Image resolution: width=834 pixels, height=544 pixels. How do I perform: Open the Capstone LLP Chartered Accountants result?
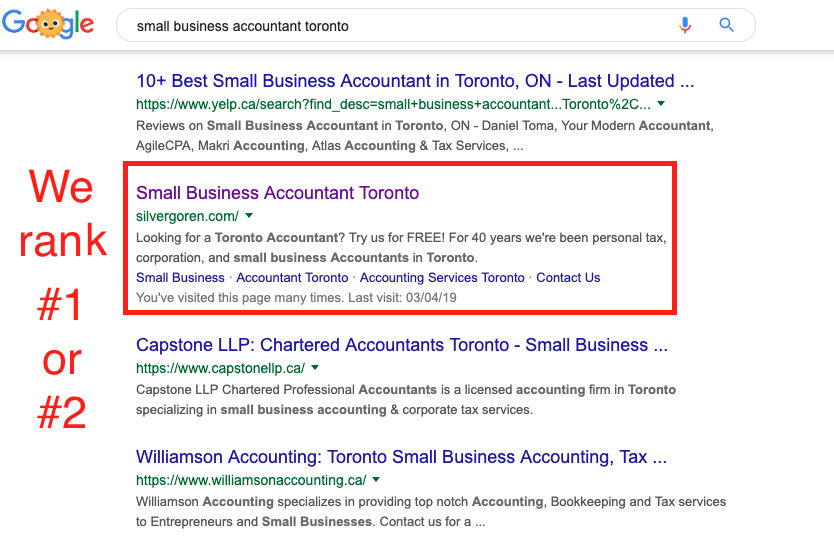click(x=402, y=345)
